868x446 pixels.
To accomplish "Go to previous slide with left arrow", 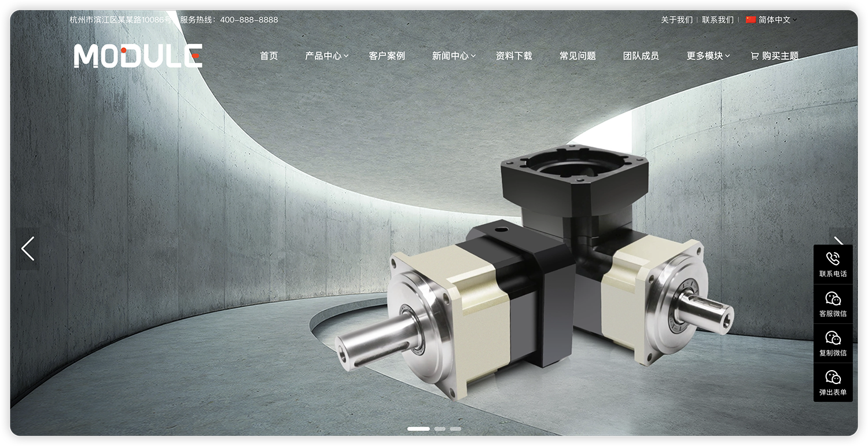I will click(27, 248).
